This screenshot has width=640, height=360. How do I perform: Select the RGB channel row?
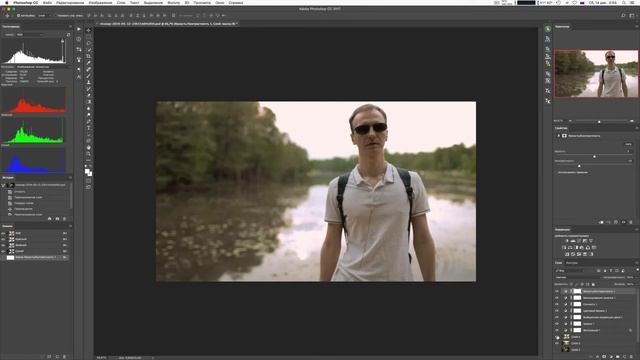pyautogui.click(x=35, y=233)
